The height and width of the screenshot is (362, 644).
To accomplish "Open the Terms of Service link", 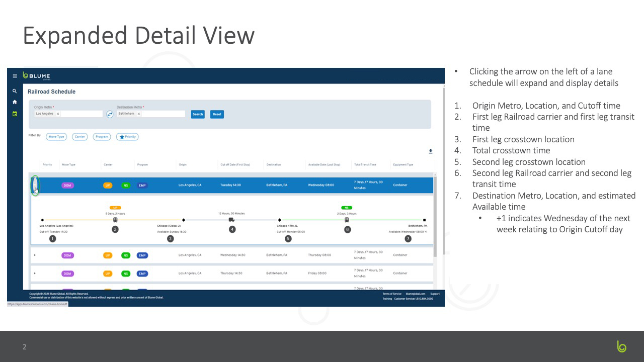I will [x=392, y=294].
